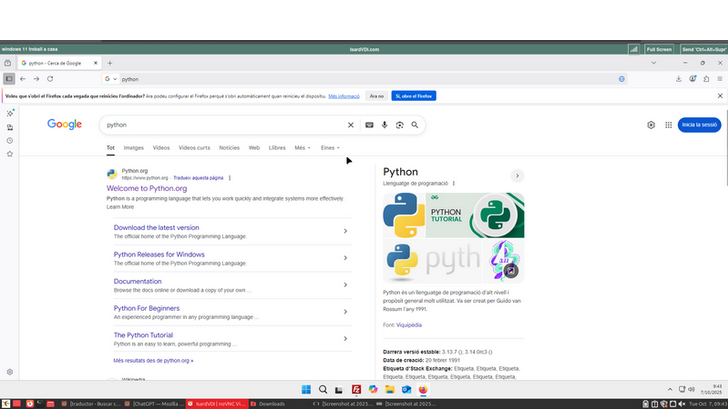Open the Welcome to Python.org link
Image resolution: width=728 pixels, height=409 pixels.
point(147,188)
